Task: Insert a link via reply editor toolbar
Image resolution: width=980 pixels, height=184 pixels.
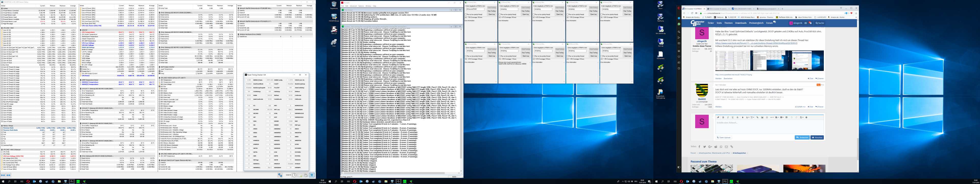Action: [757, 118]
